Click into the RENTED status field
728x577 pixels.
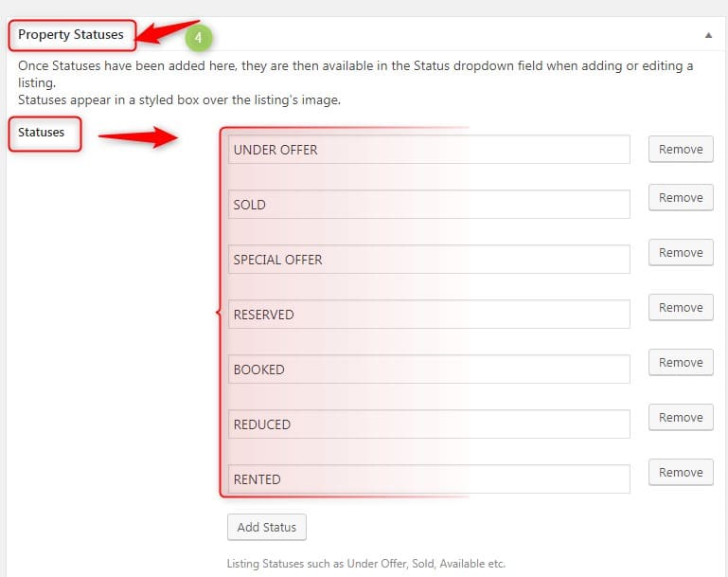429,479
